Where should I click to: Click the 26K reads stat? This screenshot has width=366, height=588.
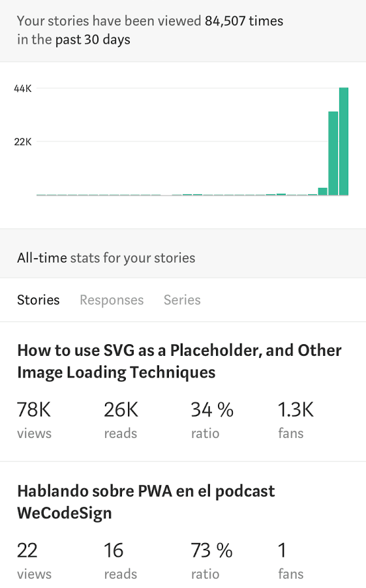tap(121, 419)
